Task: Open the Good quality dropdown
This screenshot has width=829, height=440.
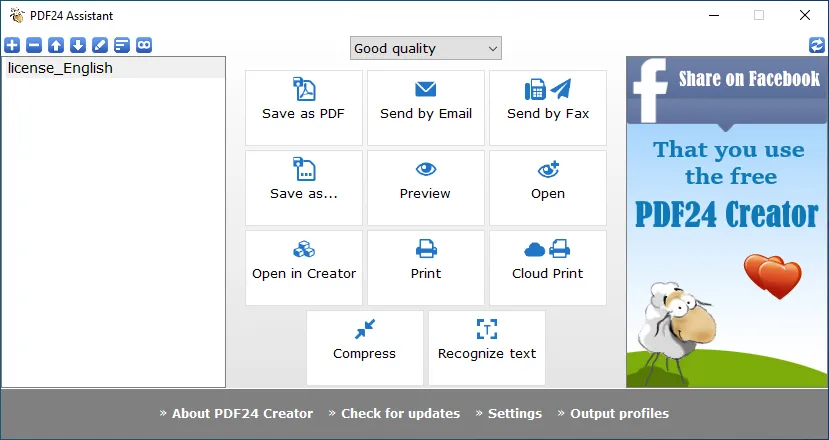Action: 426,48
